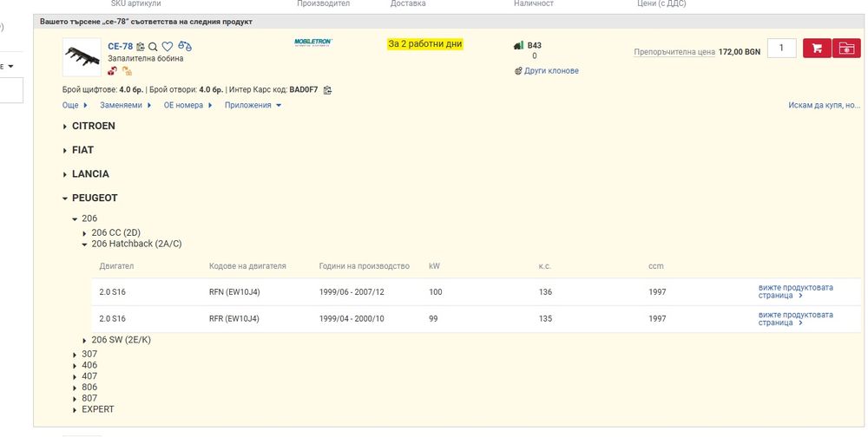Click the 99 kW cell

[433, 319]
